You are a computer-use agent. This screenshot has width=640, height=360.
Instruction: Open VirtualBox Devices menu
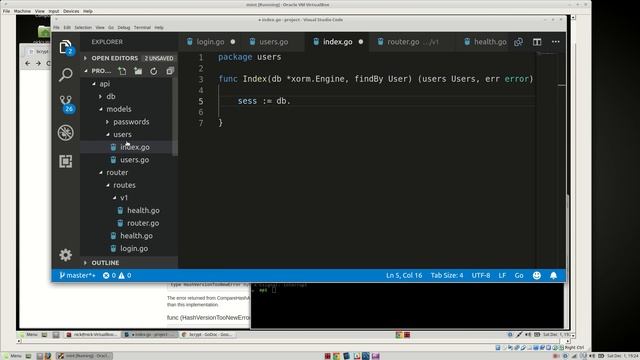[x=71, y=11]
